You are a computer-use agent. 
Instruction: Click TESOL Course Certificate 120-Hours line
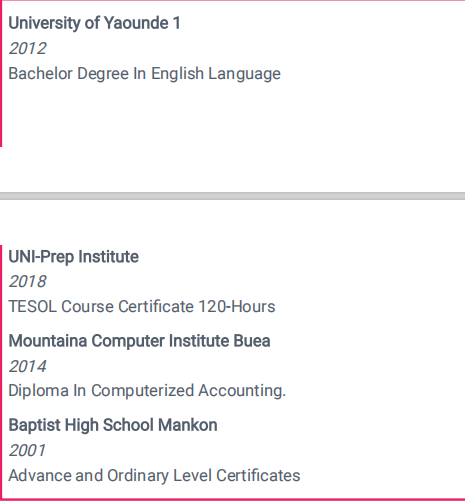[x=142, y=306]
